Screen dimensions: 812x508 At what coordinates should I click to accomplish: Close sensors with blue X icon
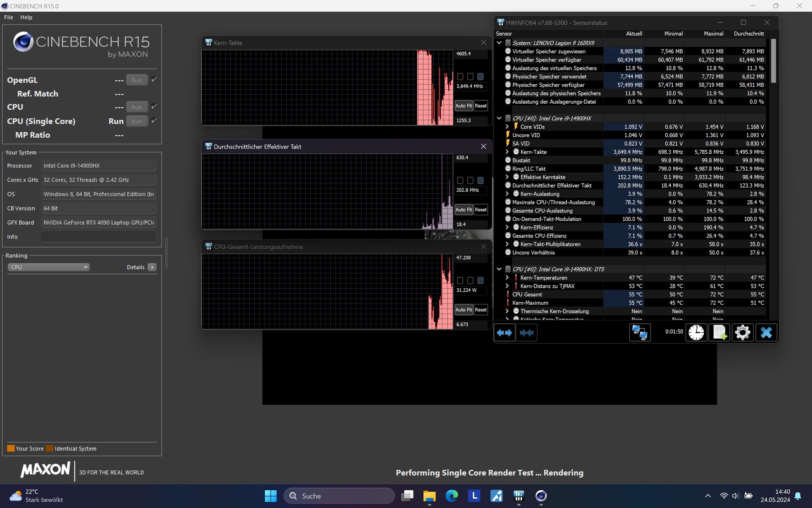tap(766, 333)
